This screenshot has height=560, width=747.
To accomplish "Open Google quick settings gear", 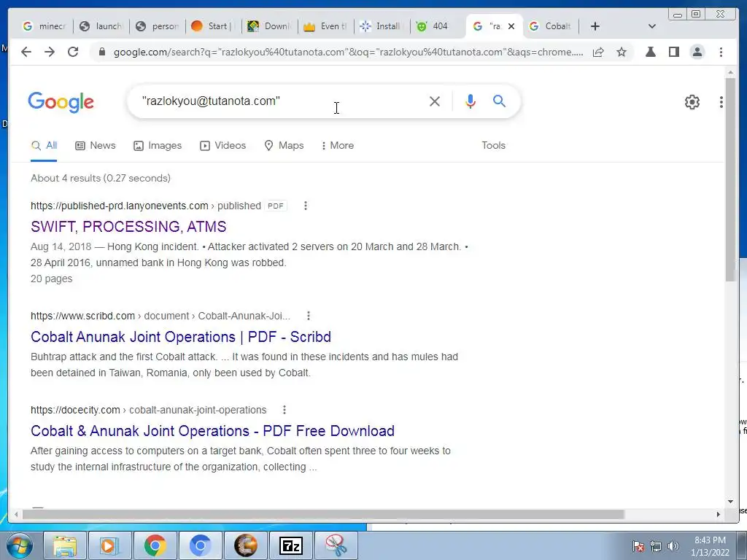I will [x=692, y=102].
